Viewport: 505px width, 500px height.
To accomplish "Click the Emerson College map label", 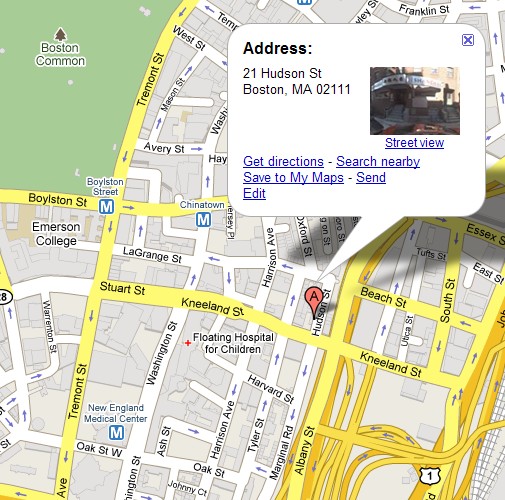I will (56, 234).
